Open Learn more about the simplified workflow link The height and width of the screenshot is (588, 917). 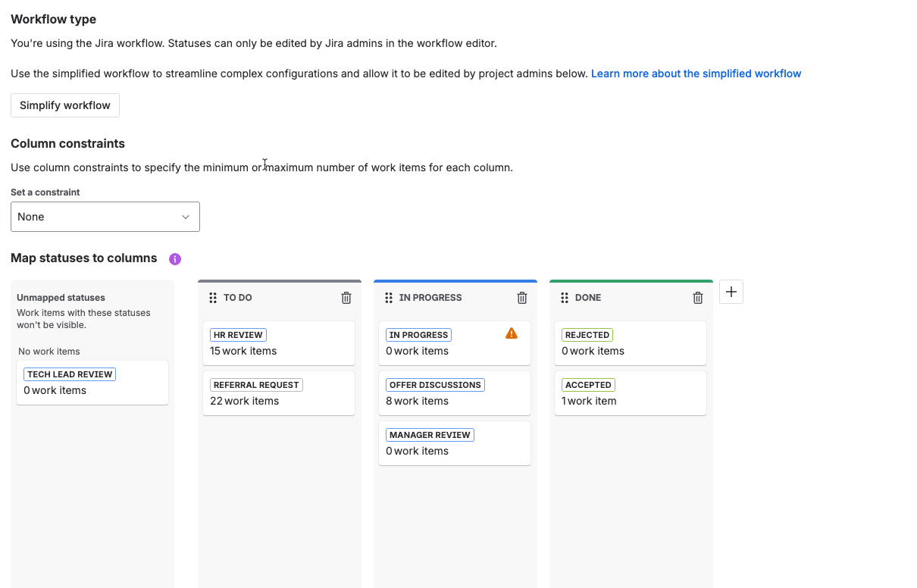click(696, 73)
